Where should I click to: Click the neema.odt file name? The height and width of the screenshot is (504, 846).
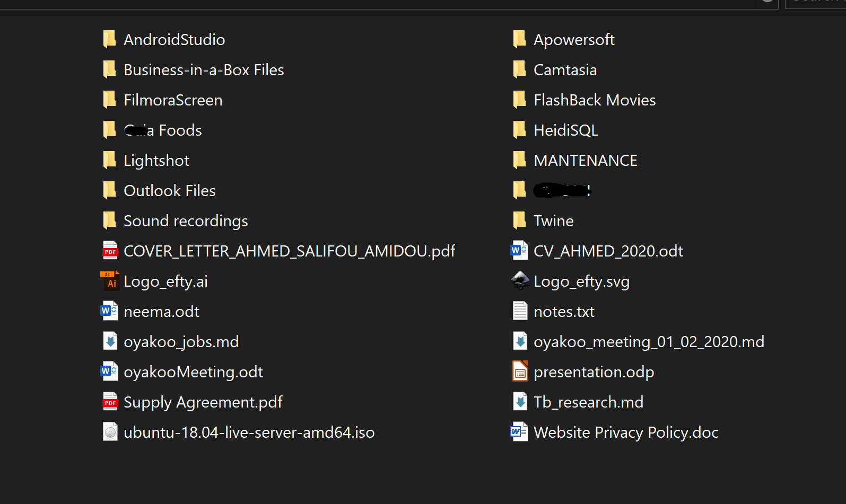[161, 312]
